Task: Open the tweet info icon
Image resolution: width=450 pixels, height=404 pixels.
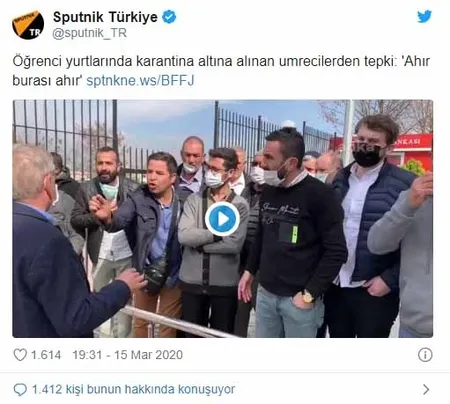Action: coord(425,355)
